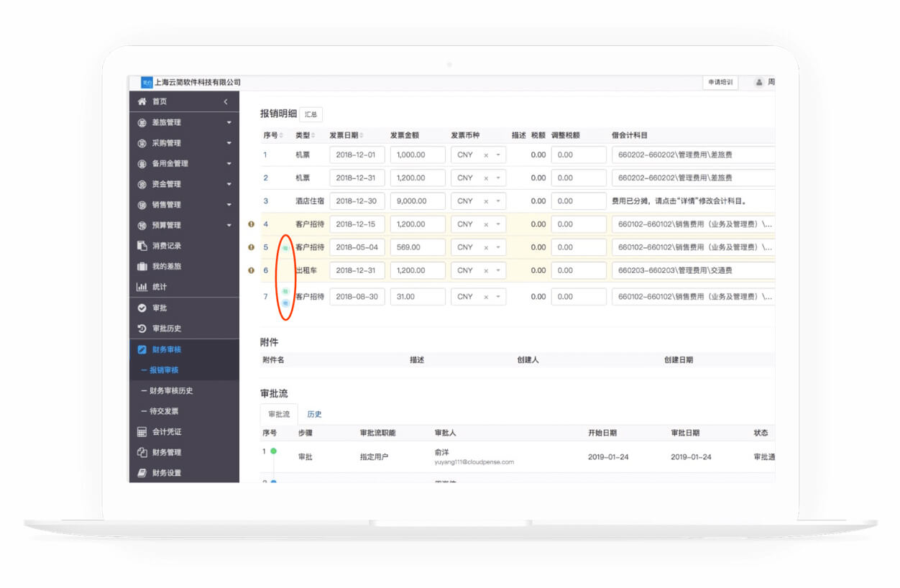Clear CNY currency in row 7

point(486,297)
